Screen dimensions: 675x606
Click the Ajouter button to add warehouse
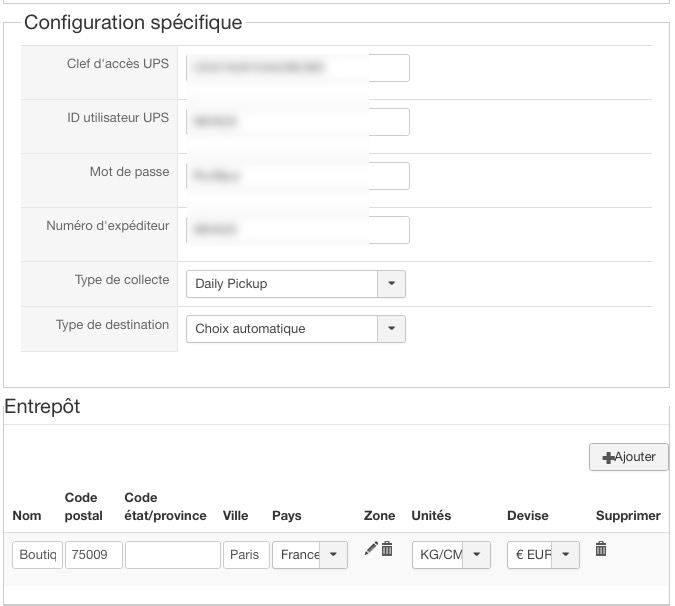[x=629, y=457]
